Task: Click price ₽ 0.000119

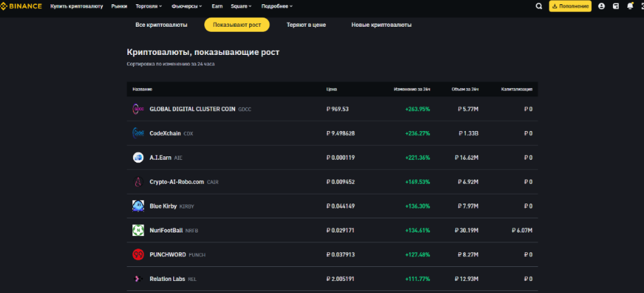Action: click(x=341, y=158)
